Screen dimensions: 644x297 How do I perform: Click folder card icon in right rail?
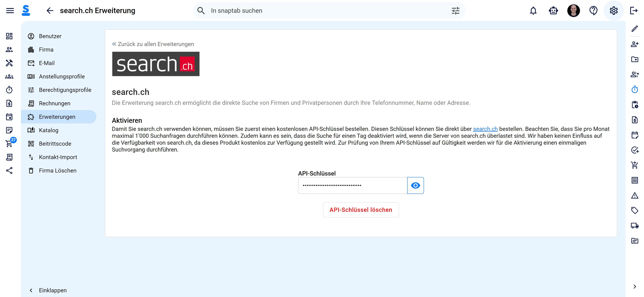coord(635,241)
